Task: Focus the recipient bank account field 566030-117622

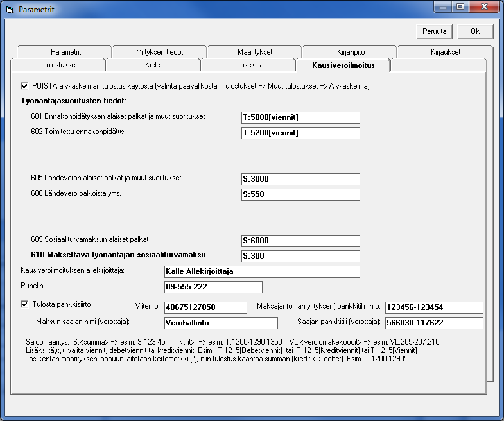Action: click(x=434, y=323)
